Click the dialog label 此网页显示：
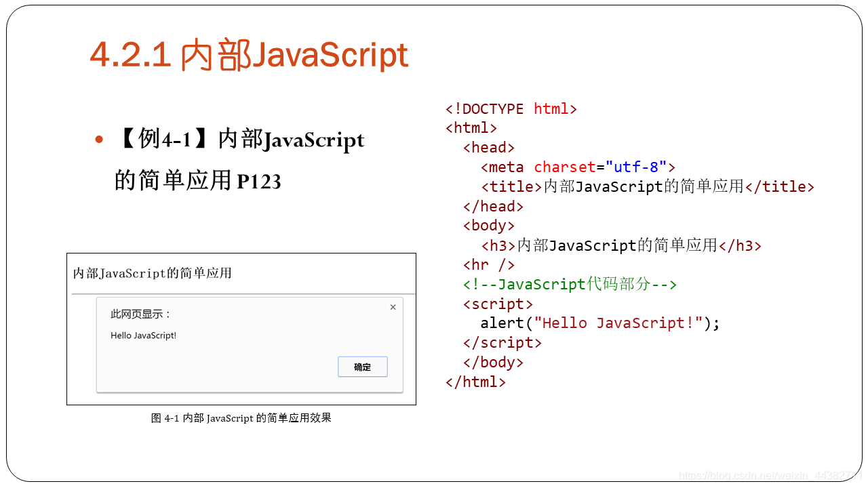Viewport: 868px width, 488px height. coord(141,314)
